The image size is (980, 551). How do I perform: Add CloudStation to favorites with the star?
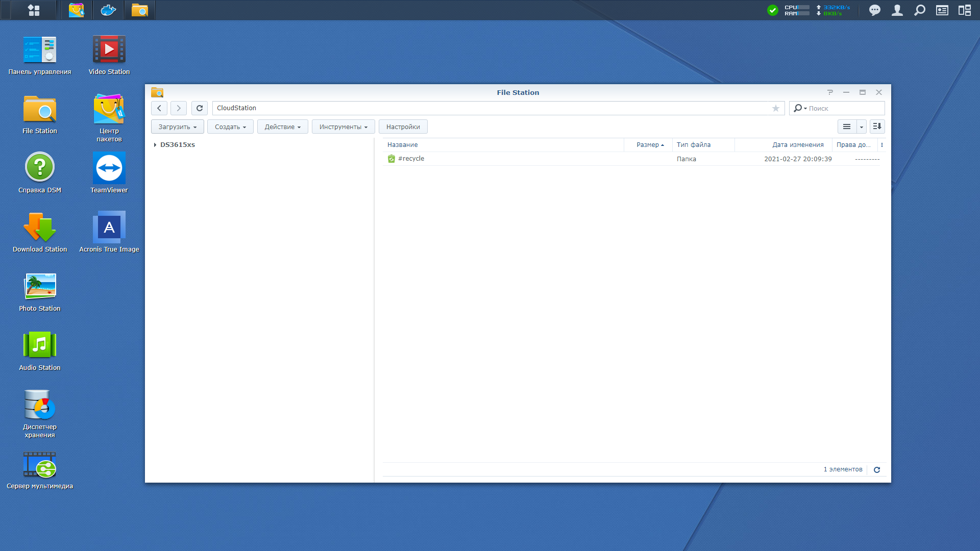775,108
